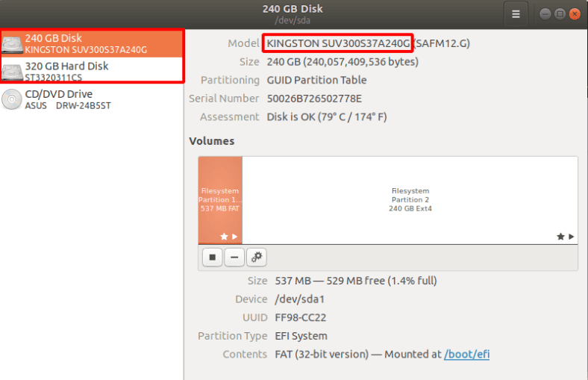This screenshot has width=588, height=380.
Task: Click the EFI System partition type text
Action: 301,336
